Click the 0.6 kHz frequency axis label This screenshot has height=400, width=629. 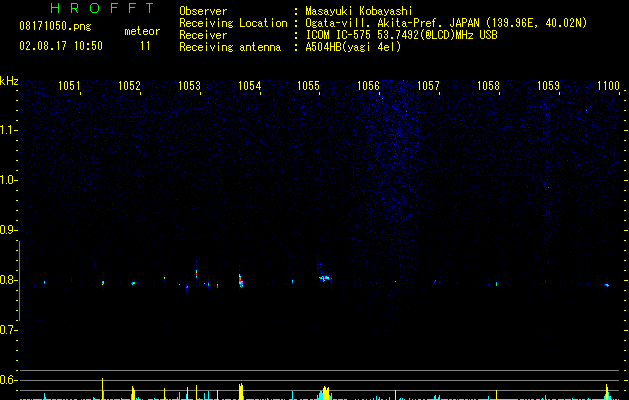[x=7, y=380]
